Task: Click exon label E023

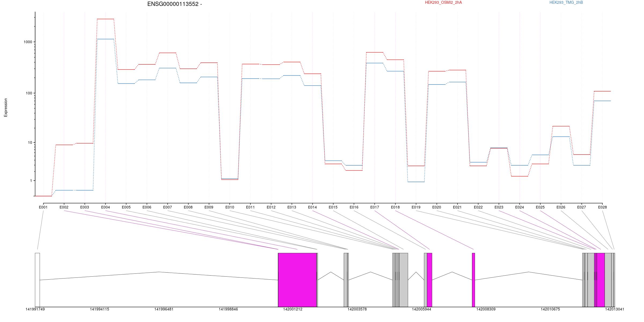Action: (x=499, y=207)
